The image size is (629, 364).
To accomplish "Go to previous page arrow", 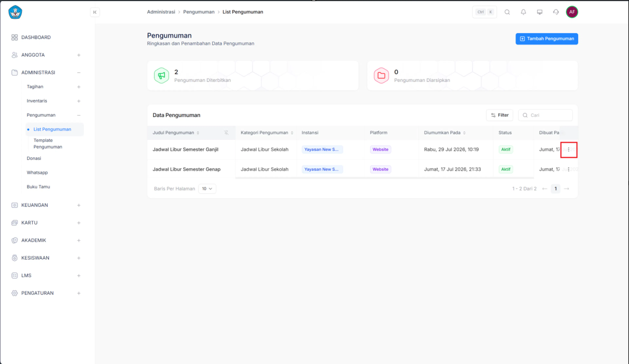I will pyautogui.click(x=545, y=189).
